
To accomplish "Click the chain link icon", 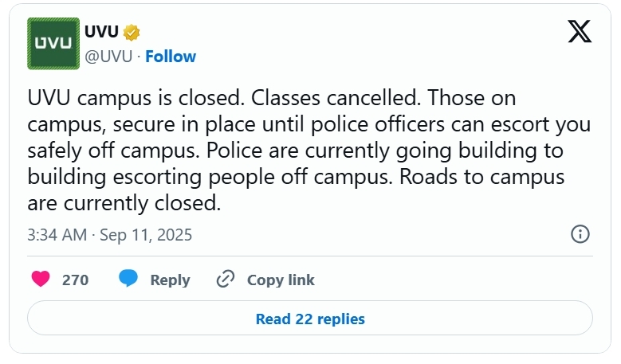I will (x=226, y=279).
